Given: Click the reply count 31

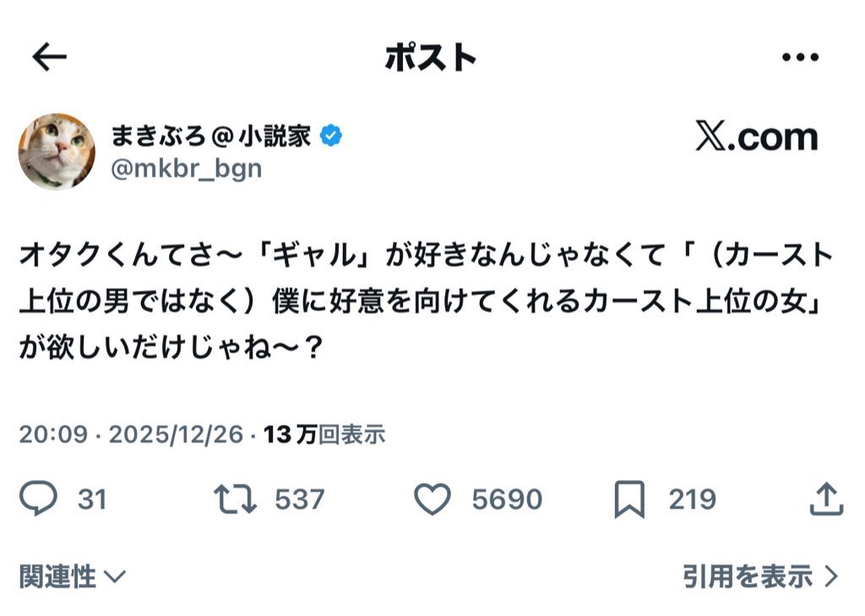Looking at the screenshot, I should tap(92, 499).
